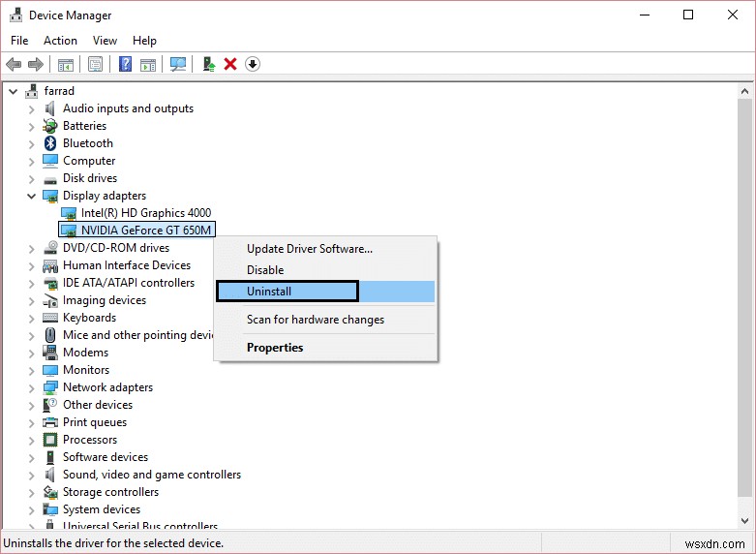Select the Batteries row text

[85, 126]
